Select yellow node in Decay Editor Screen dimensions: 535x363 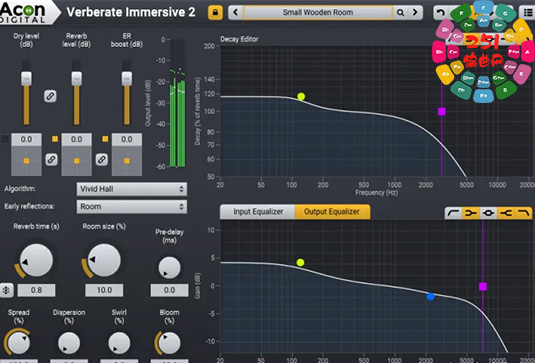tap(301, 97)
